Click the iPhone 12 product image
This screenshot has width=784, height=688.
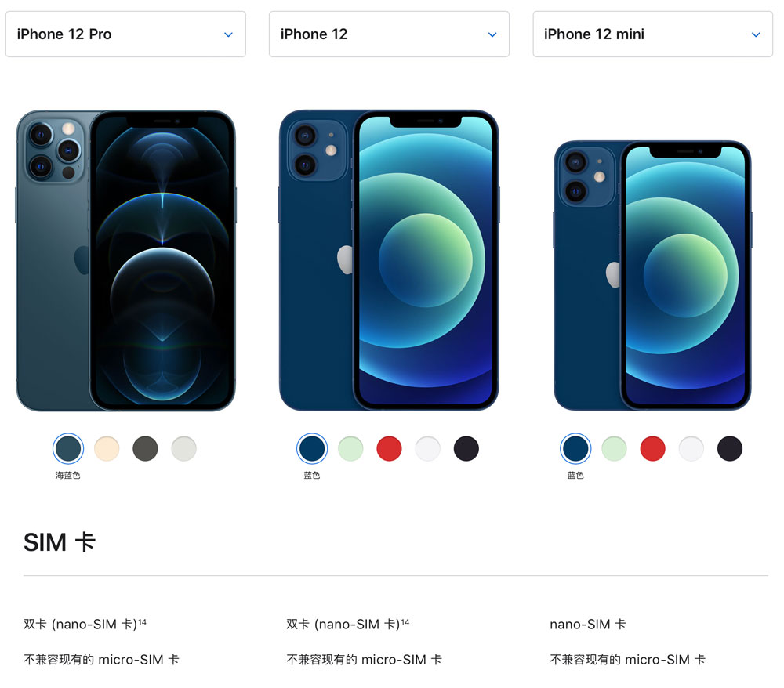389,260
